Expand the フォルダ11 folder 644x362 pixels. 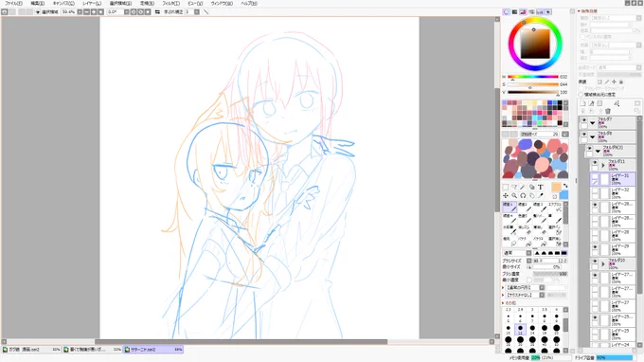coord(603,165)
